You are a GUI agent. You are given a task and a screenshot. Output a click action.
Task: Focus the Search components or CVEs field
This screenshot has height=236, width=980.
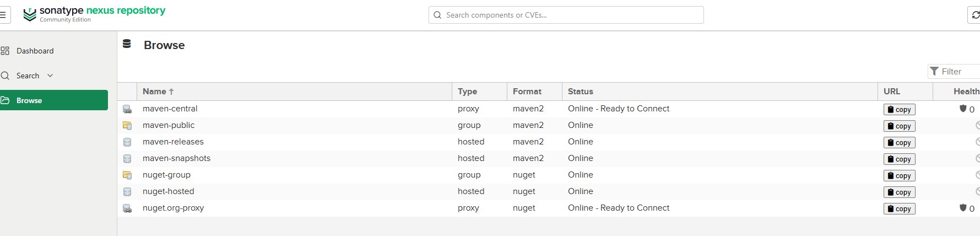pyautogui.click(x=566, y=15)
